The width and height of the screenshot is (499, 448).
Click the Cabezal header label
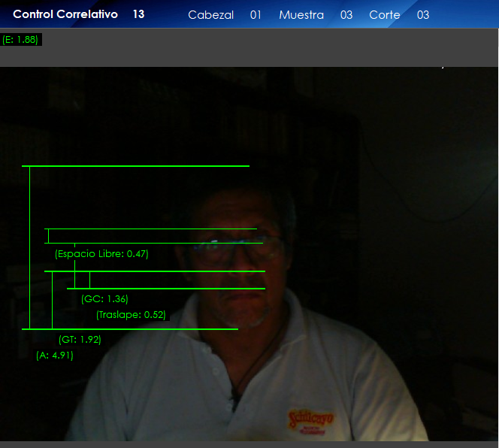[210, 15]
